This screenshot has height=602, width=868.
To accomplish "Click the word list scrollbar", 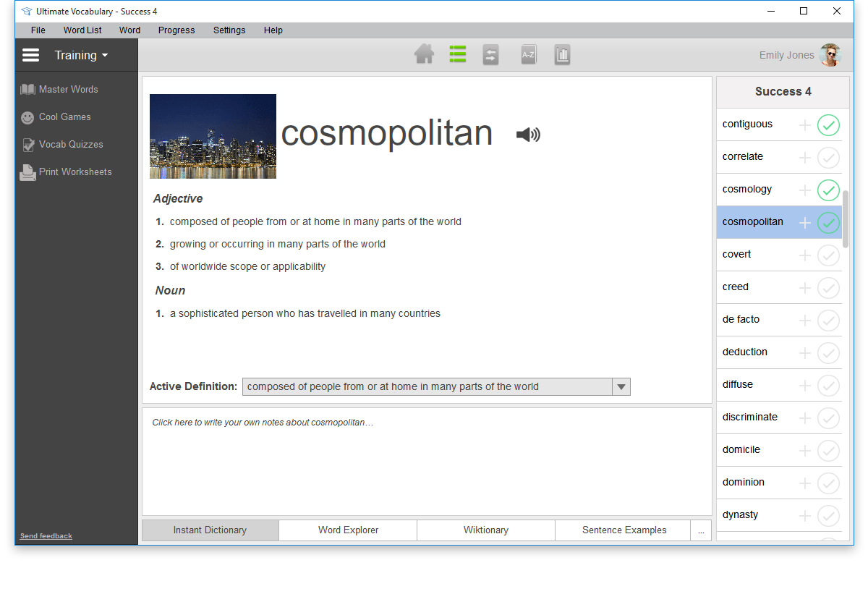I will pyautogui.click(x=846, y=219).
